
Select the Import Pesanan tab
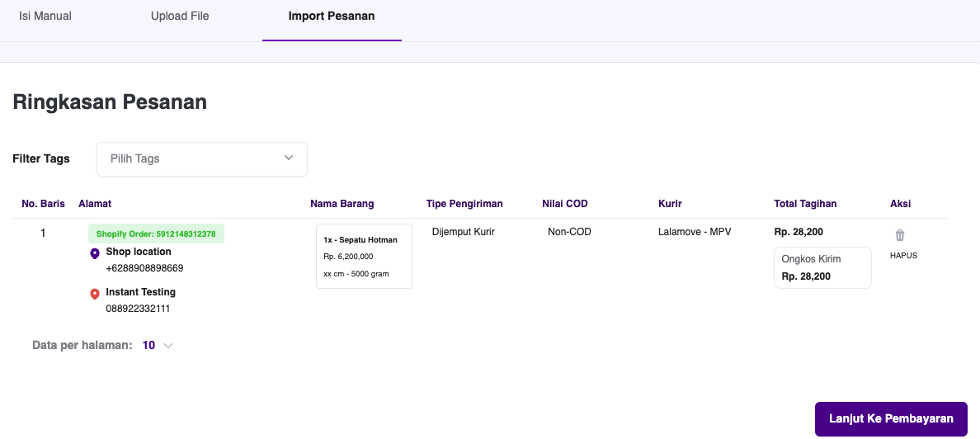(x=332, y=17)
